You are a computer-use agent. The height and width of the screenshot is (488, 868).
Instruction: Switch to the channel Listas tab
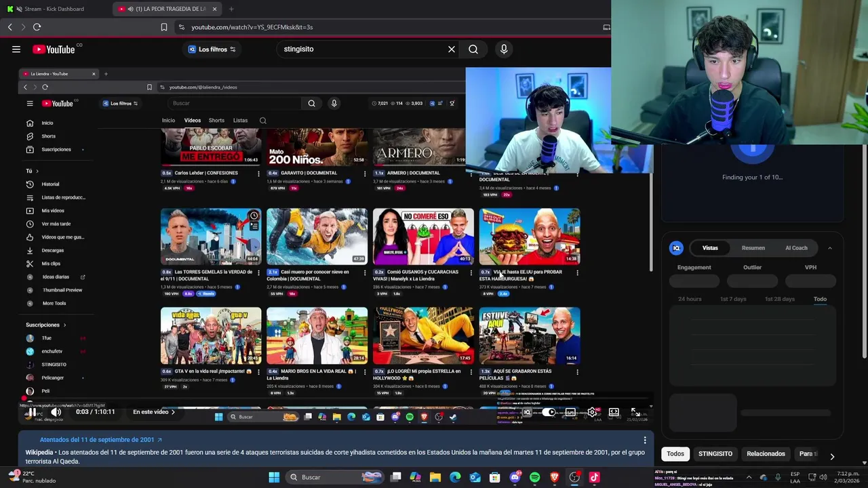coord(241,121)
